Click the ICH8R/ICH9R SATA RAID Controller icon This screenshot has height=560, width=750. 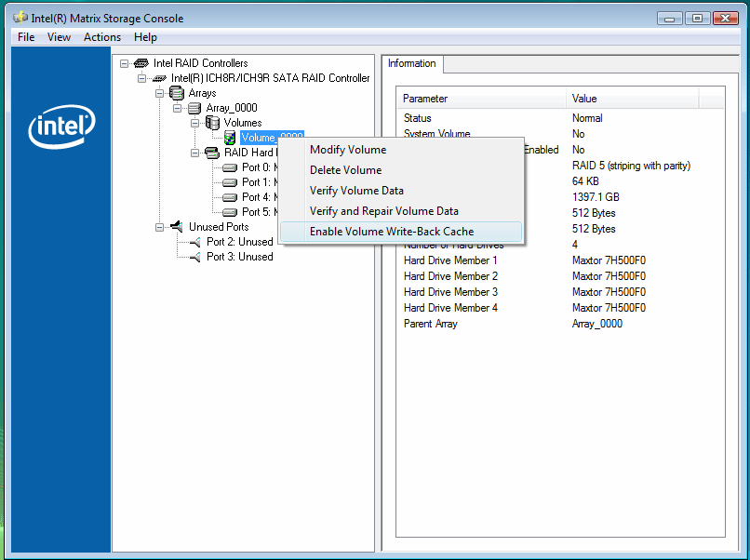pos(159,78)
